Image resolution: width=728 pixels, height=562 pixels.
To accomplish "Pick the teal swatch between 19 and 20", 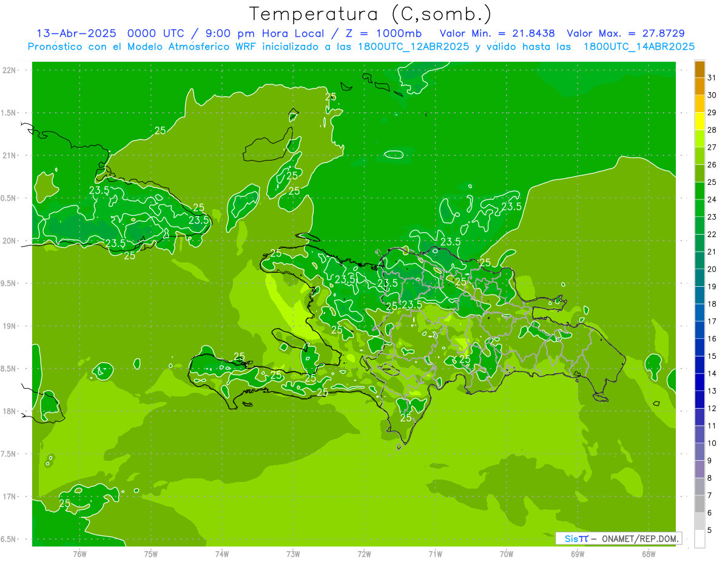I will 699,278.
